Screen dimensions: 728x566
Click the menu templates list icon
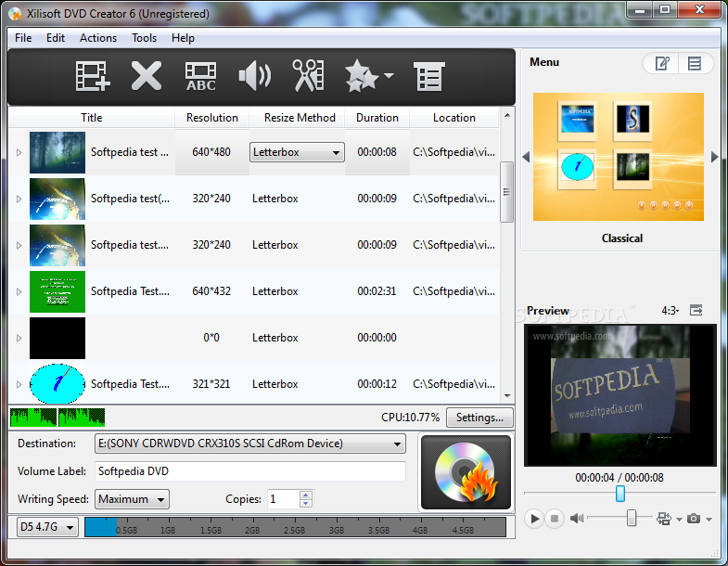click(695, 63)
